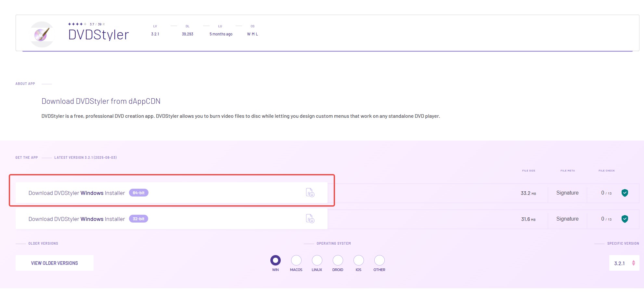This screenshot has width=644, height=299.
Task: Select the WIN operating system radio
Action: (x=276, y=260)
